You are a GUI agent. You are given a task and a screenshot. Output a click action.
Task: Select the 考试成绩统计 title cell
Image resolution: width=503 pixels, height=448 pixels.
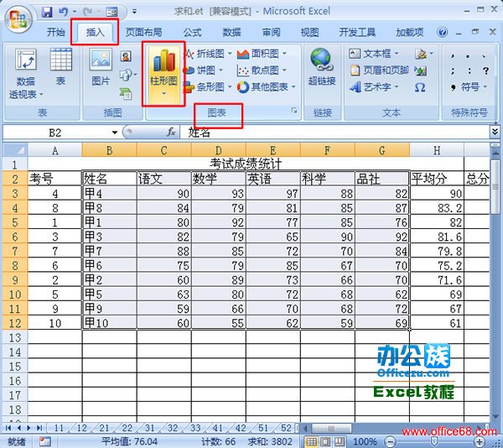click(246, 164)
